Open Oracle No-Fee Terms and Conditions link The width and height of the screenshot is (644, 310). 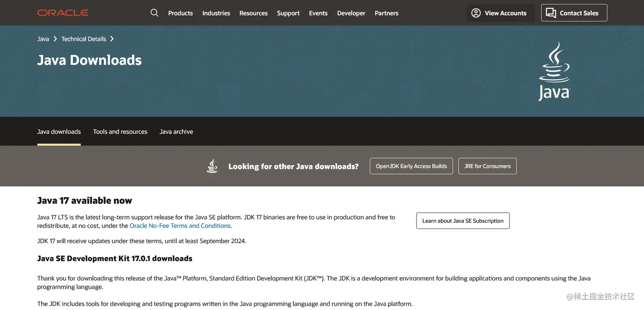tap(180, 226)
